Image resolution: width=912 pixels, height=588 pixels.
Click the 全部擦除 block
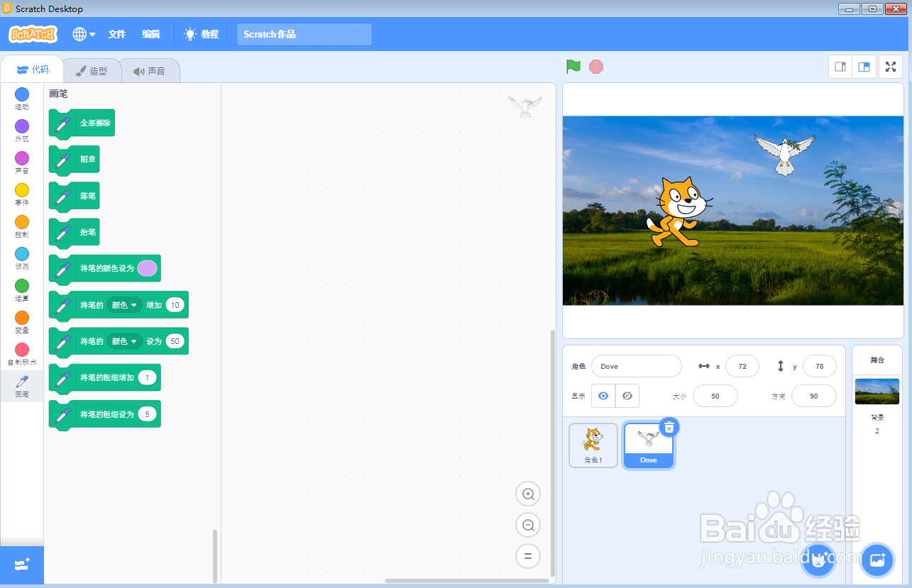click(82, 123)
